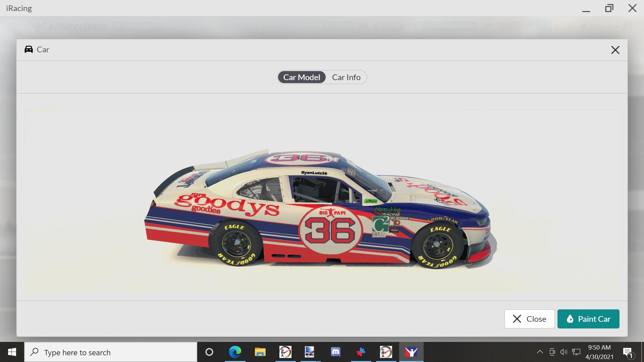The image size is (644, 362).
Task: Open Discord from the taskbar
Action: tap(336, 352)
